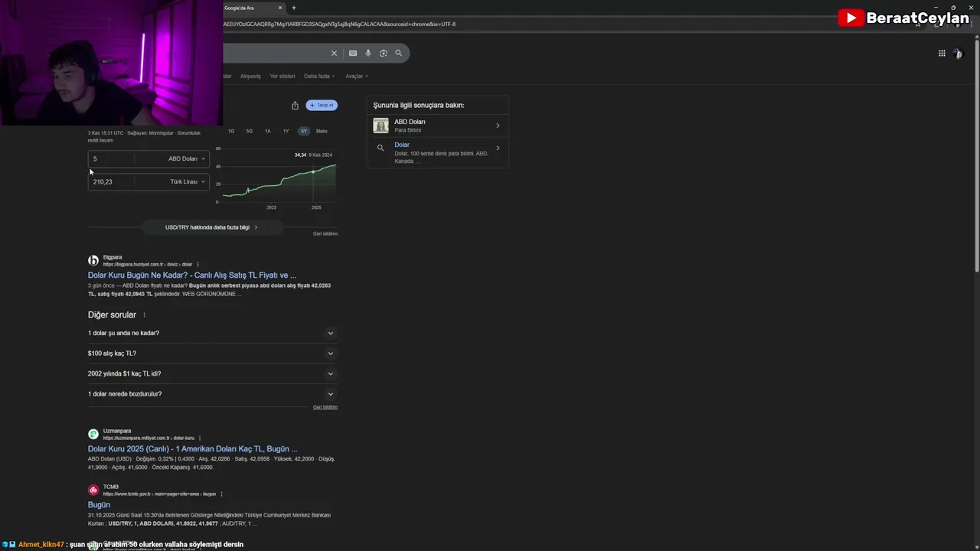Click the Uzmanpara site favicon
This screenshot has width=980, height=551.
pyautogui.click(x=93, y=434)
